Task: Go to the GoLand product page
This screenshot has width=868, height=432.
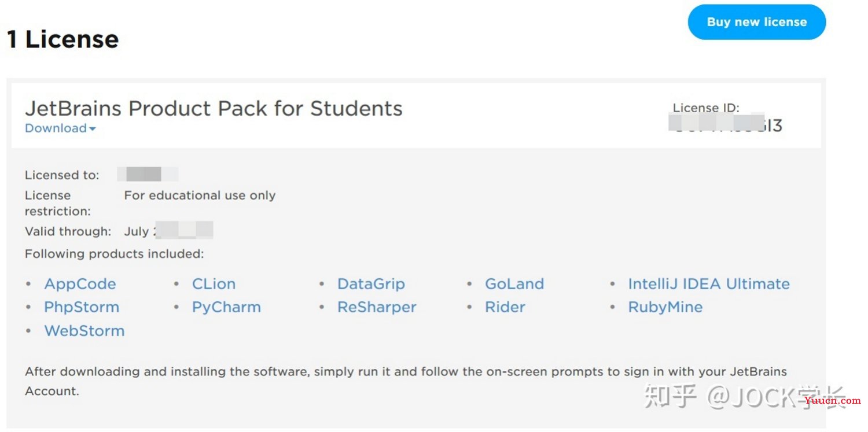Action: 514,284
